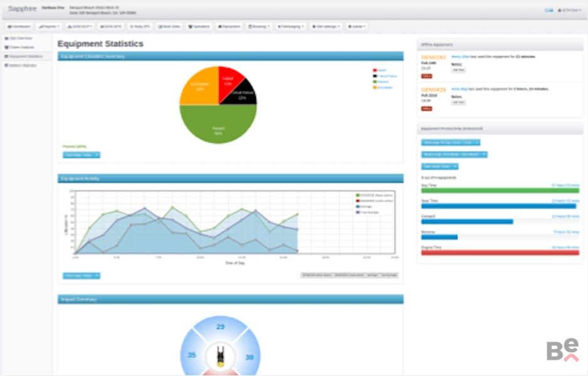Click the red Engine Time progress bar
This screenshot has width=588, height=376.
[500, 253]
